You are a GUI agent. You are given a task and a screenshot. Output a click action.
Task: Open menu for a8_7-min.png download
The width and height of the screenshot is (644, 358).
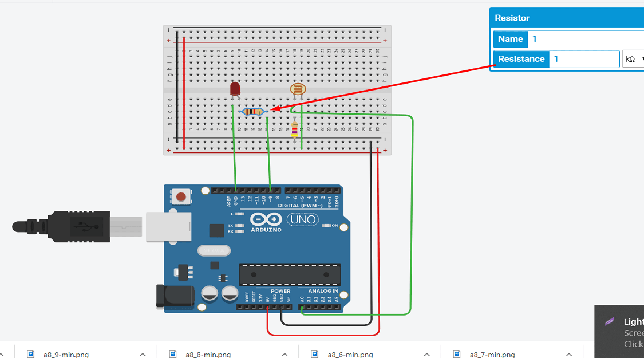569,355
